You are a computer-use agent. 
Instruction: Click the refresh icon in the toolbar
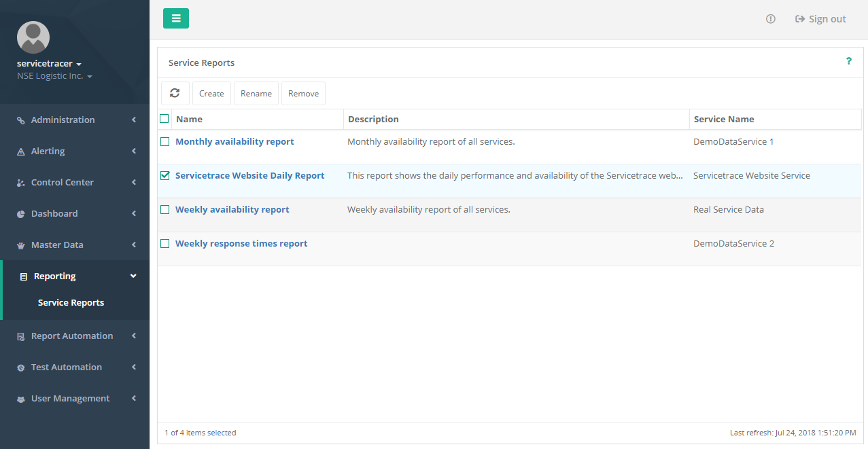pos(175,94)
